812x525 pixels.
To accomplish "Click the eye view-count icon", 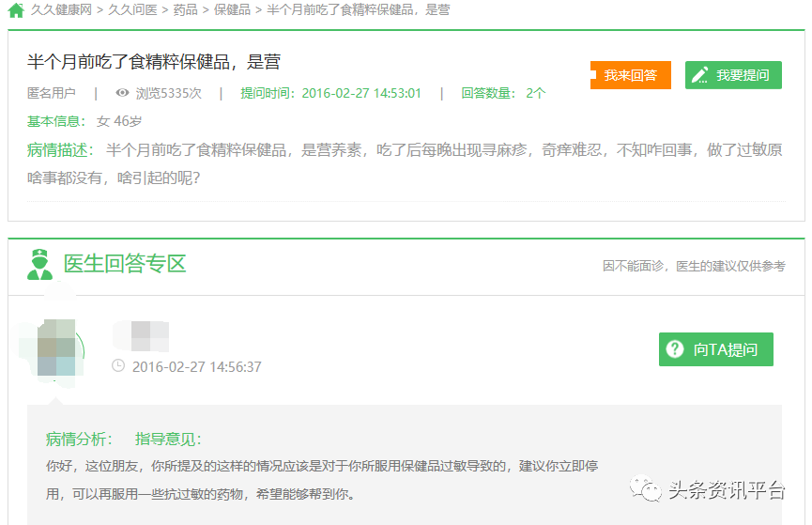I will [122, 93].
